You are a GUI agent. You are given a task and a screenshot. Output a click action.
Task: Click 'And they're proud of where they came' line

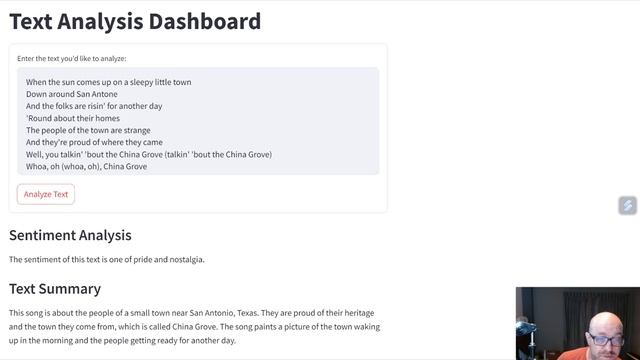click(x=94, y=142)
